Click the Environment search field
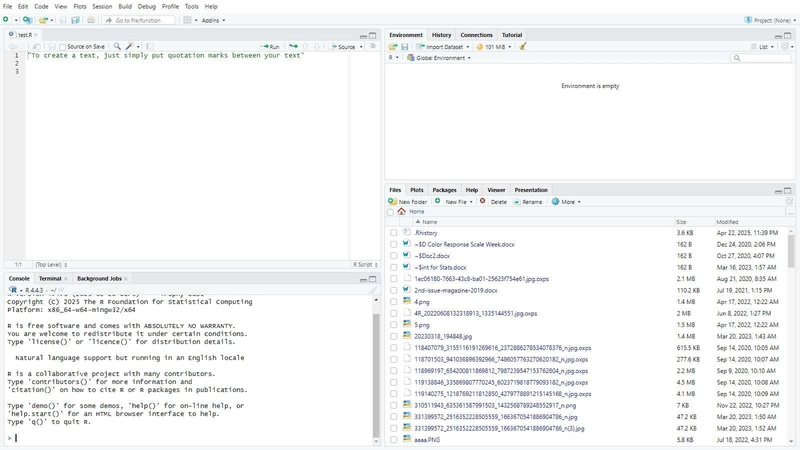Image resolution: width=800 pixels, height=450 pixels. pyautogui.click(x=761, y=58)
